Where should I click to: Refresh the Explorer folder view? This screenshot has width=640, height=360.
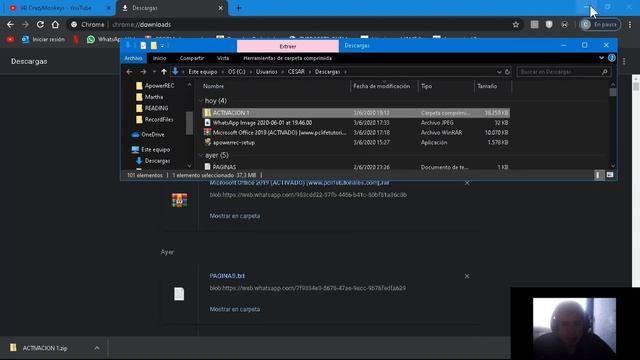(x=507, y=72)
